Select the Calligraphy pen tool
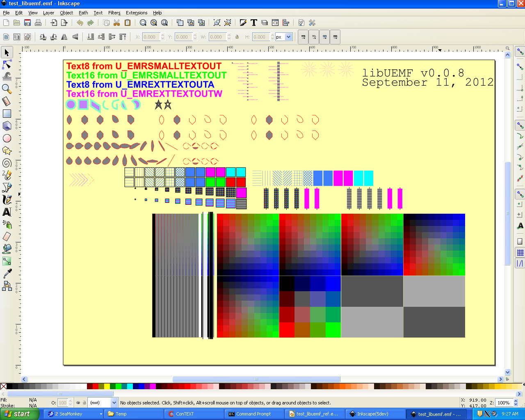525x420 pixels. [x=7, y=200]
